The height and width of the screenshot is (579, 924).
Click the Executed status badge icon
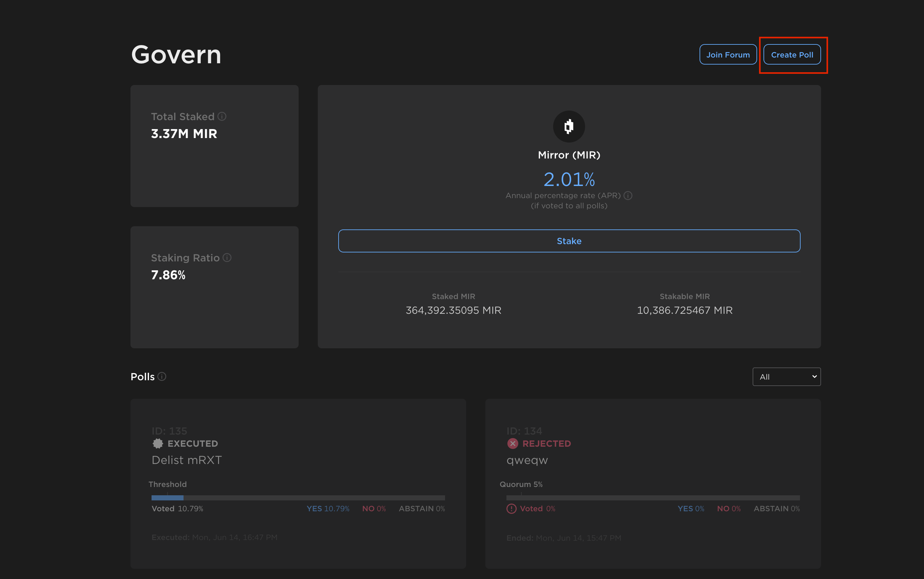[158, 444]
